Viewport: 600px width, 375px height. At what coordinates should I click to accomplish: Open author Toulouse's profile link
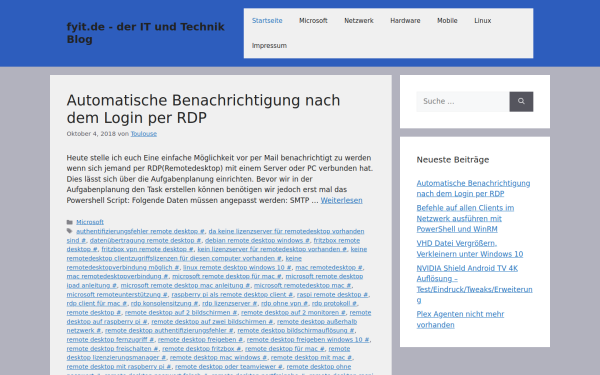143,134
